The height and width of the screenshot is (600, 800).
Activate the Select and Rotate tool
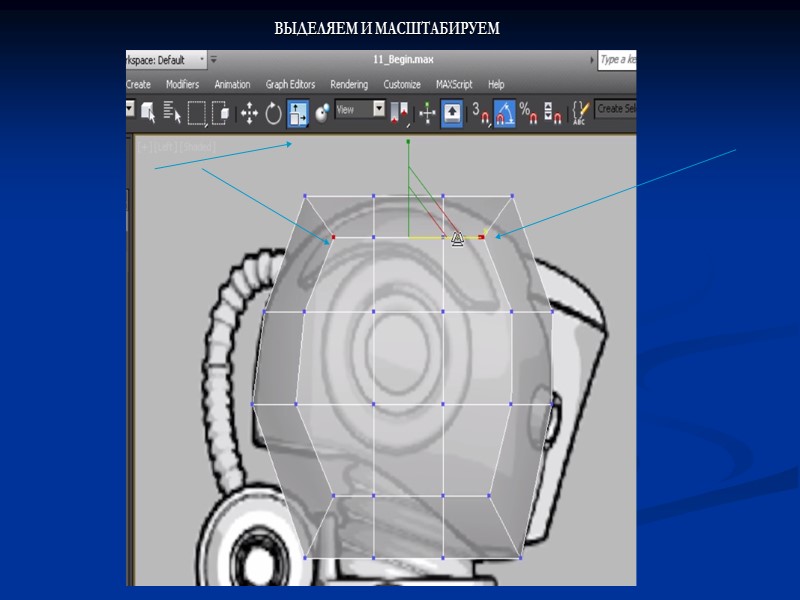tap(273, 113)
